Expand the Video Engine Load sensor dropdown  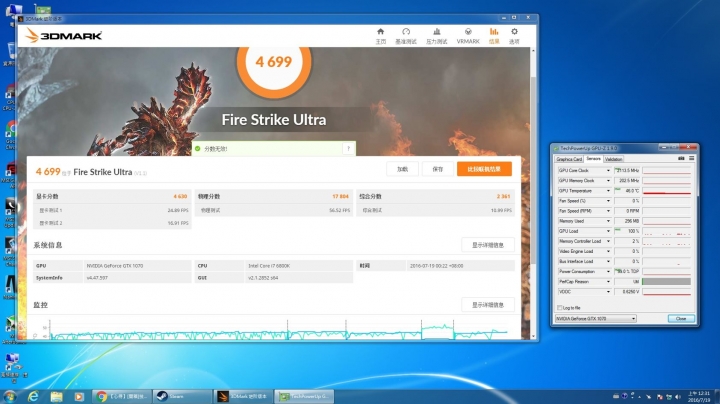point(608,251)
